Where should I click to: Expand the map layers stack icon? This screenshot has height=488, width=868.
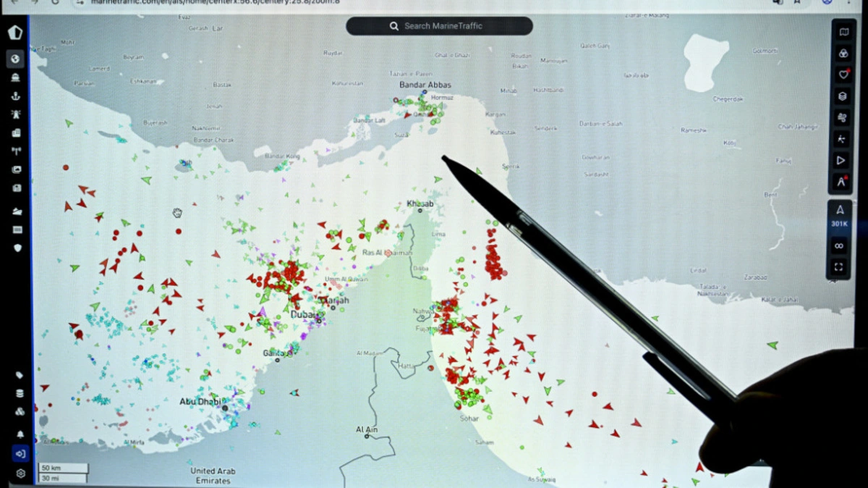coord(843,96)
